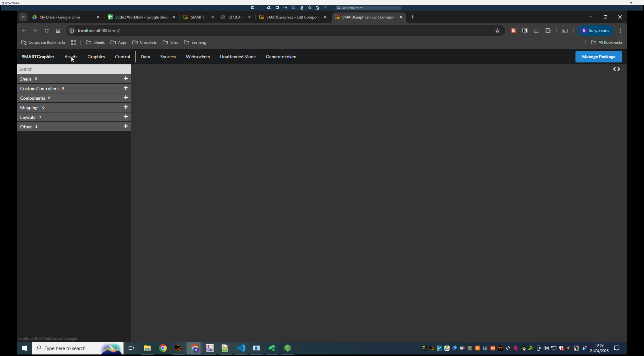
Task: Bookmark this page with star icon
Action: pyautogui.click(x=497, y=31)
